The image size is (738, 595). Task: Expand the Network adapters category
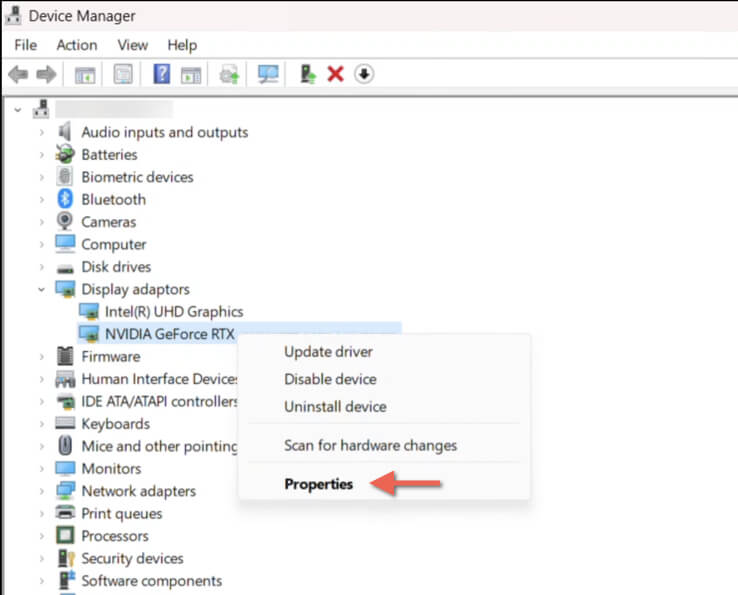41,491
